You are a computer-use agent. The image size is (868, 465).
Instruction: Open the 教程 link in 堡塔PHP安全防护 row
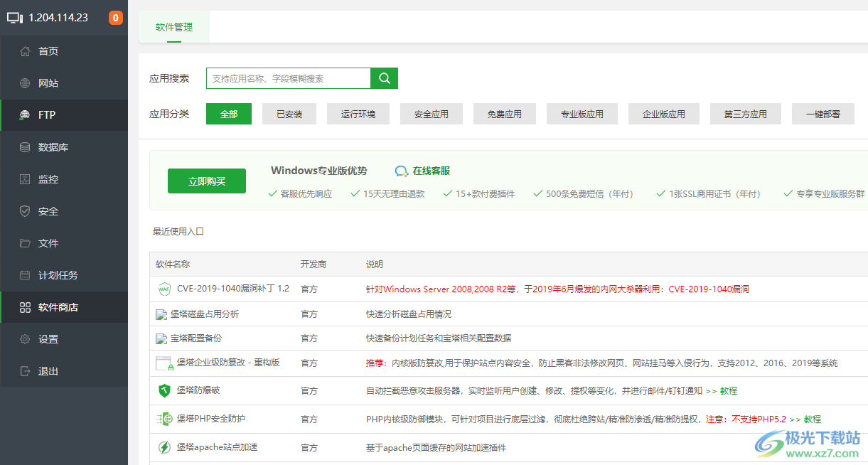(x=812, y=419)
